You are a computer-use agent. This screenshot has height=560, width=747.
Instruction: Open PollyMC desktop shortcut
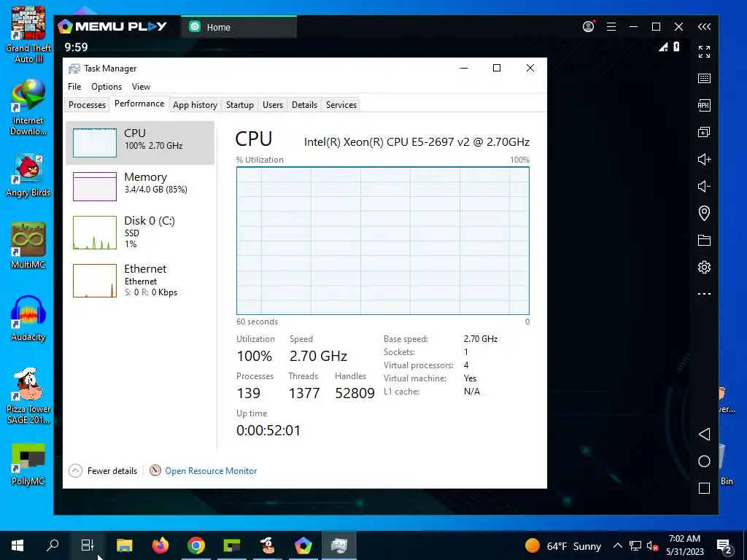28,464
